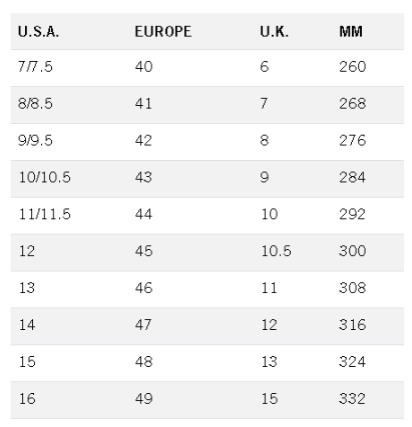412x427 pixels.
Task: Select the Europe size 44 cell
Action: tap(144, 214)
